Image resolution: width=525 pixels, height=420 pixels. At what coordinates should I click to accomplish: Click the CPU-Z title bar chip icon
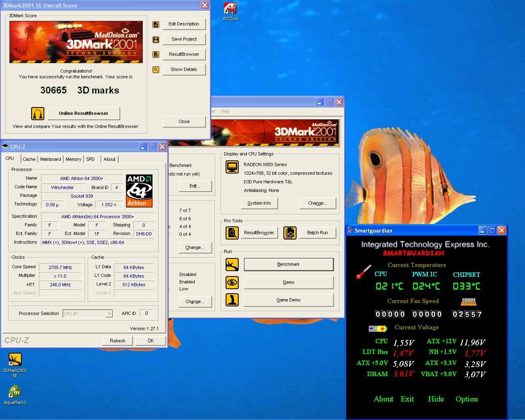(6, 147)
